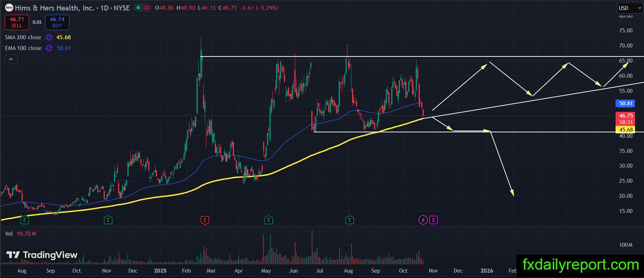The width and height of the screenshot is (644, 278).
Task: Click the 75.00 price-axis tick
Action: 626,31
